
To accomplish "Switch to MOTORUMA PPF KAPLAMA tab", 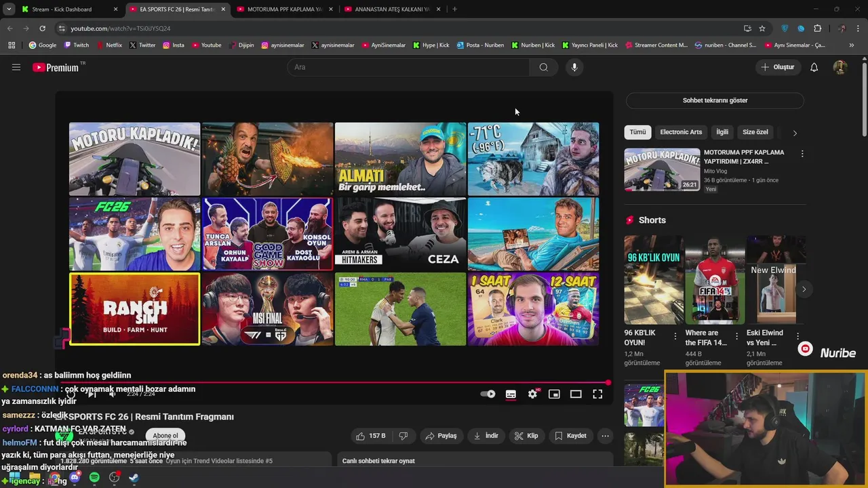I will [x=284, y=9].
